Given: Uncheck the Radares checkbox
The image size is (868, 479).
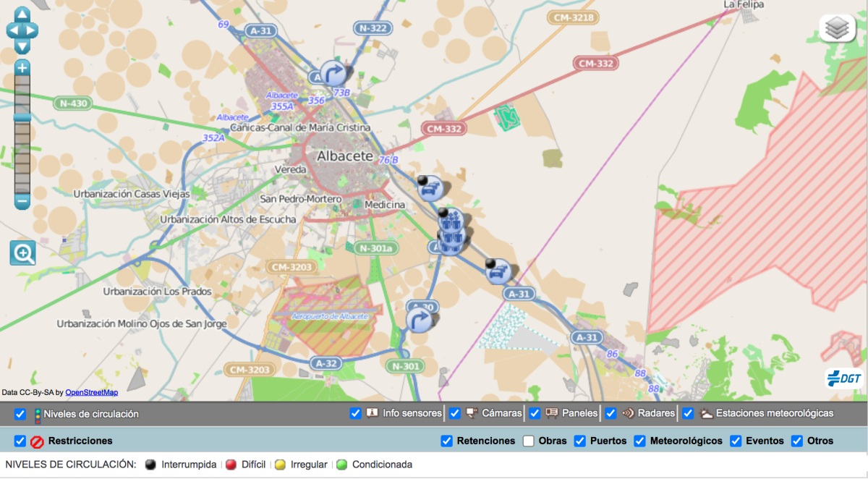Looking at the screenshot, I should pyautogui.click(x=610, y=413).
